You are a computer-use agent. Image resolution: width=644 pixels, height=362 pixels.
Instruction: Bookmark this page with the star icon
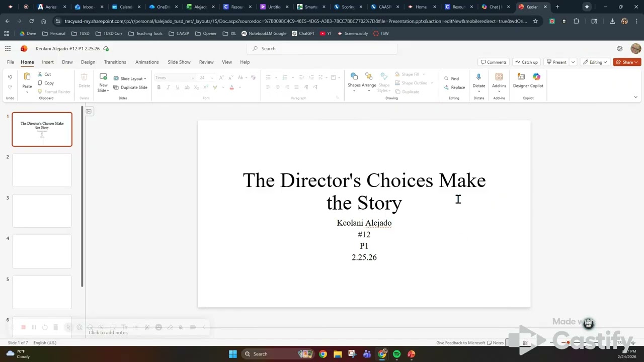click(x=535, y=21)
